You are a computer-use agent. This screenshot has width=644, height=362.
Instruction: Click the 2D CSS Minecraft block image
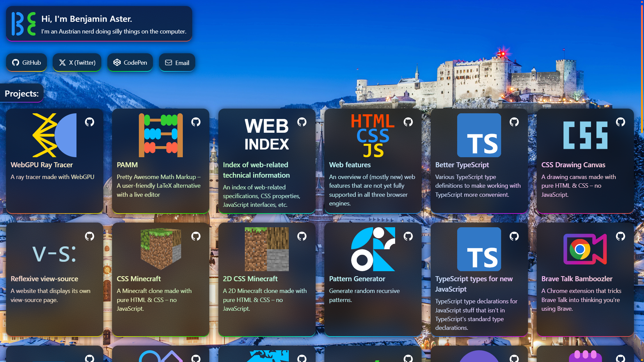(267, 249)
